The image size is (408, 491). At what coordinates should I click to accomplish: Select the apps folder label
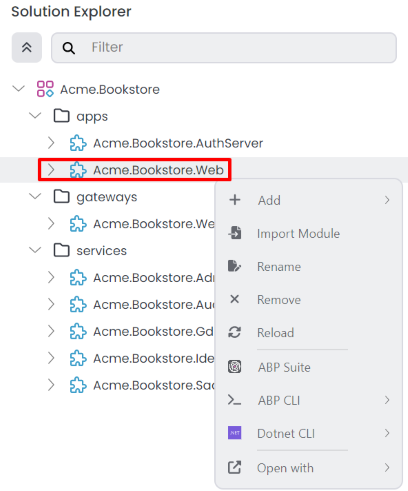pyautogui.click(x=92, y=117)
